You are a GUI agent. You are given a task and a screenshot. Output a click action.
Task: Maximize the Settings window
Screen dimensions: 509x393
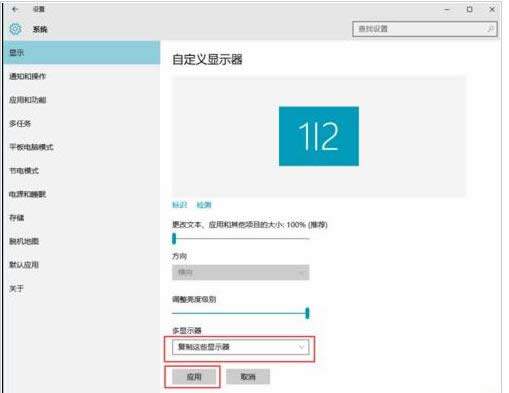click(469, 10)
